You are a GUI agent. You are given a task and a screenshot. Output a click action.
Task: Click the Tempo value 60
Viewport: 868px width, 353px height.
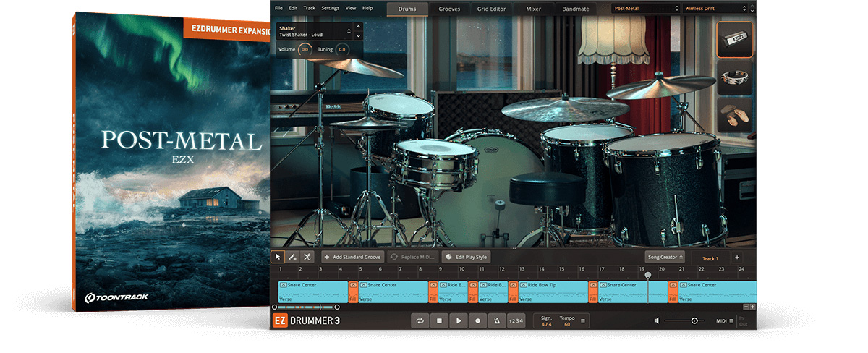click(x=567, y=324)
